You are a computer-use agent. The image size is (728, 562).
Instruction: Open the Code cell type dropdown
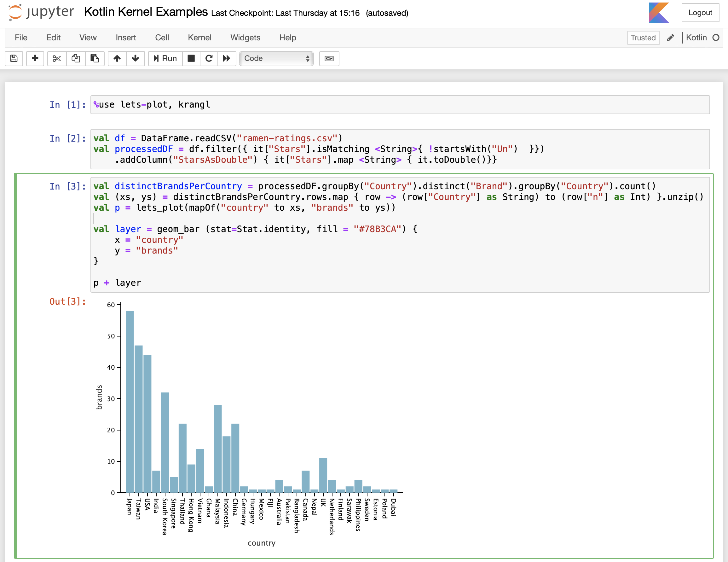(276, 58)
